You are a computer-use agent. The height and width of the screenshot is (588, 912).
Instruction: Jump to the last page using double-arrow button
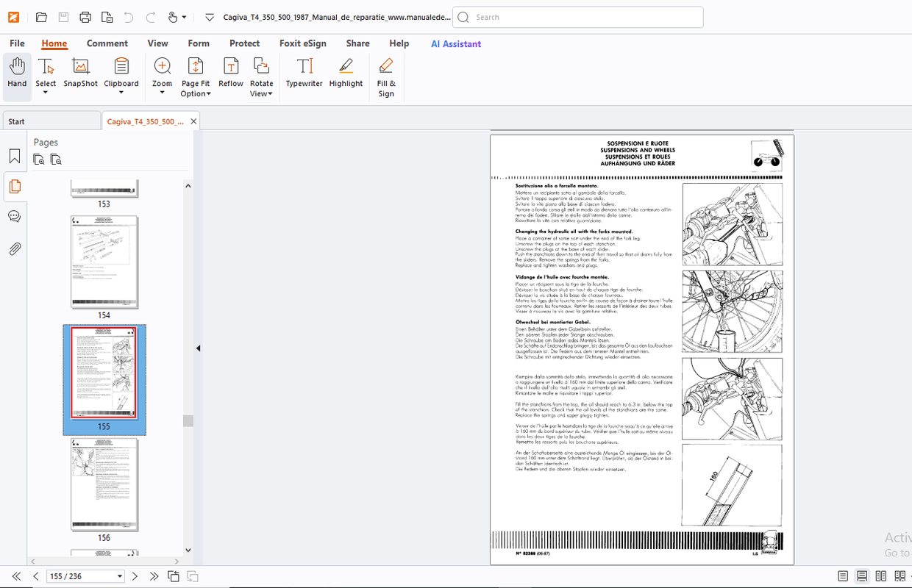(154, 576)
